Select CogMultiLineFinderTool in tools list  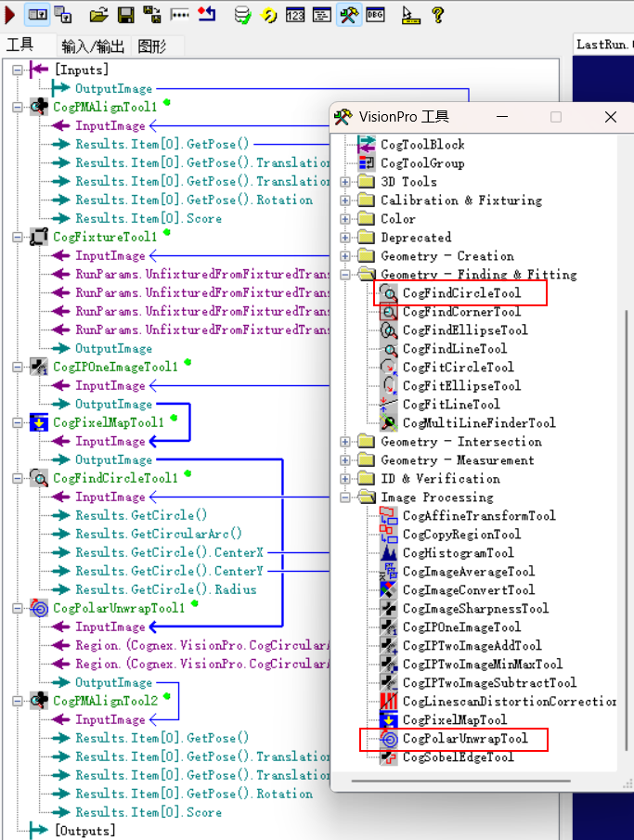coord(479,422)
